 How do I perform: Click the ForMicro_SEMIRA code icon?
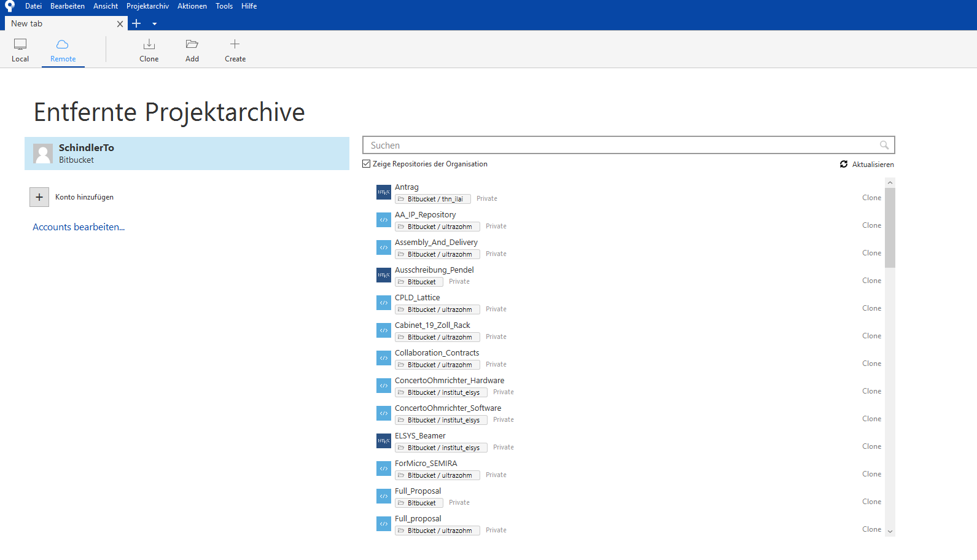[384, 469]
